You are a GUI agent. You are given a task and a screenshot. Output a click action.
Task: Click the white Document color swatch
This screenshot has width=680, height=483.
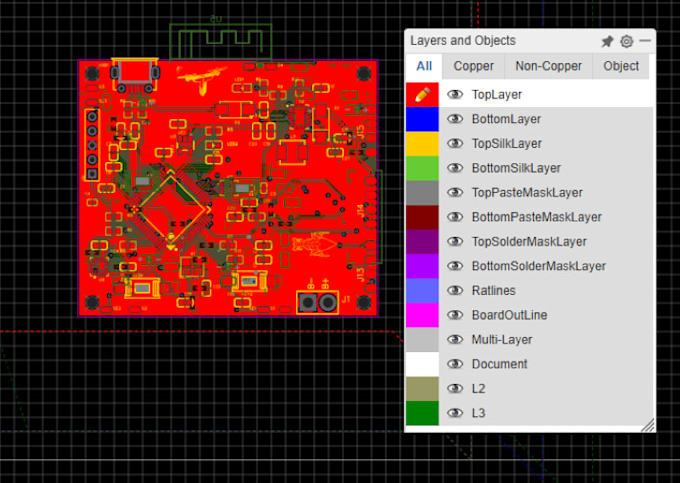[x=422, y=364]
